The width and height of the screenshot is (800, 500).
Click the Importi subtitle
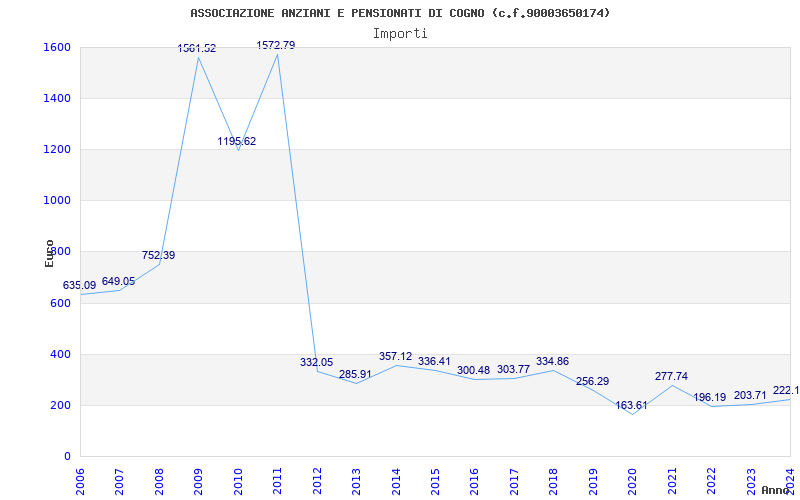(400, 34)
